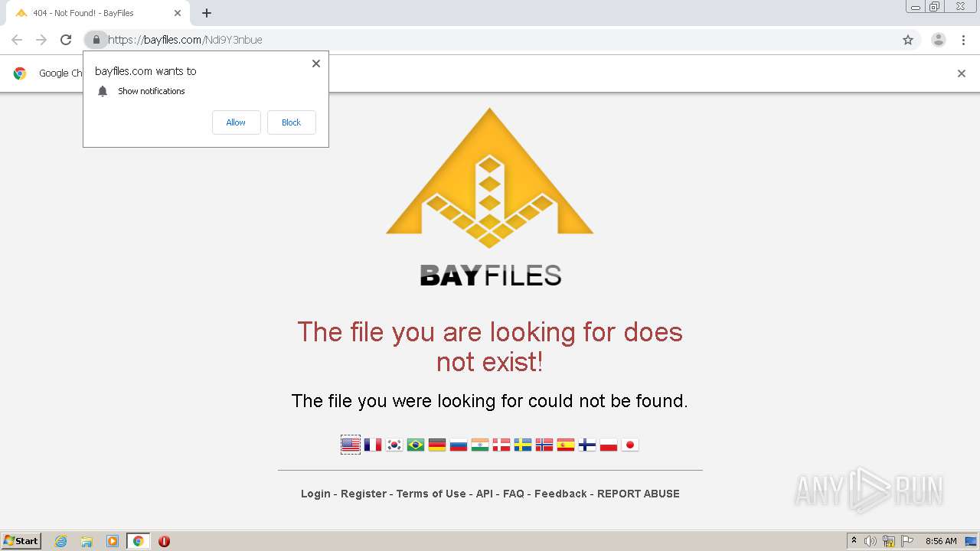Select the United States flag language

(x=351, y=445)
